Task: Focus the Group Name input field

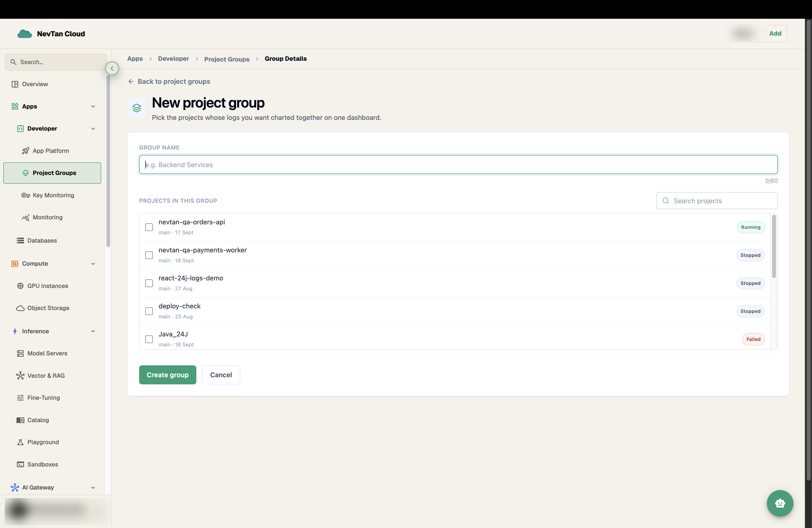Action: 458,165
